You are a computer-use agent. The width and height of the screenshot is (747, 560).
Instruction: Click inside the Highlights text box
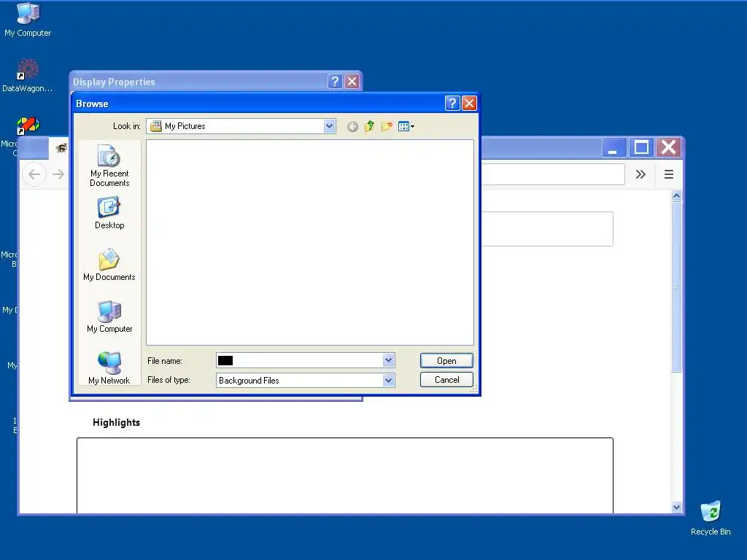(345, 475)
